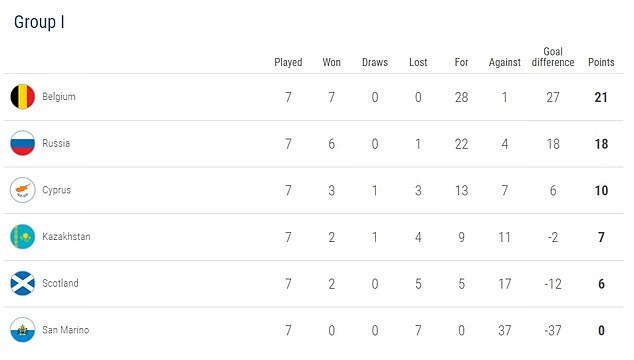Screen dimensions: 634x360
Task: Click the Scotland flag icon
Action: click(23, 283)
